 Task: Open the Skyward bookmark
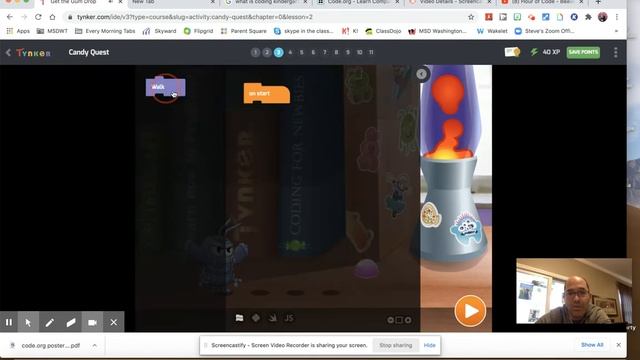coord(160,31)
